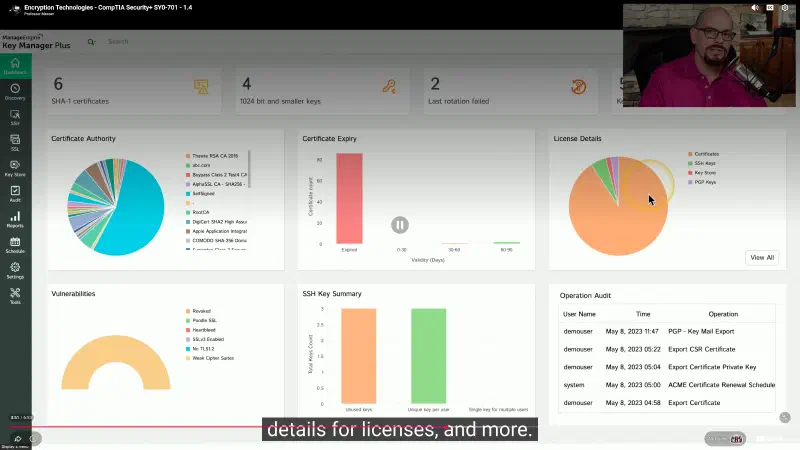Image resolution: width=800 pixels, height=450 pixels.
Task: Click the Last rotation failed card icon
Action: pyautogui.click(x=578, y=87)
